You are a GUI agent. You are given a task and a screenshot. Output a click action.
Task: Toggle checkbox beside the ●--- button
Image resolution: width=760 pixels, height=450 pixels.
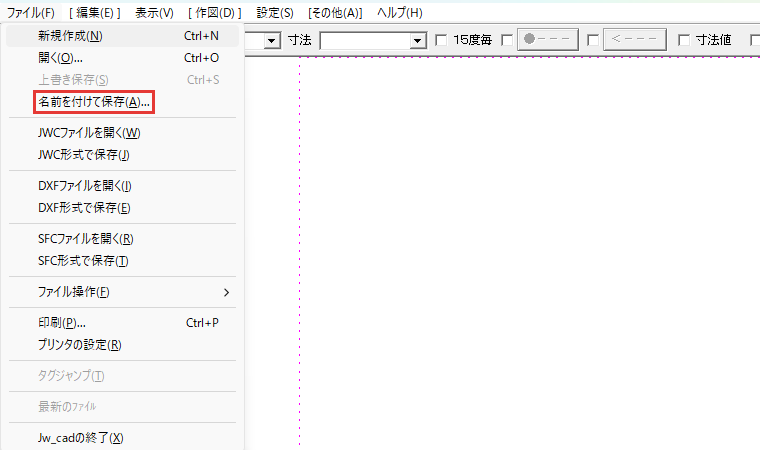tap(507, 40)
